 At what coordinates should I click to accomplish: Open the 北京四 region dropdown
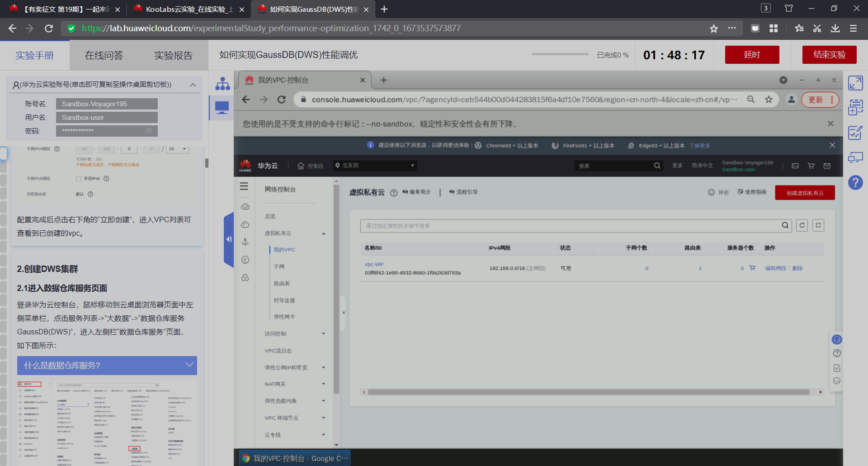tap(375, 166)
